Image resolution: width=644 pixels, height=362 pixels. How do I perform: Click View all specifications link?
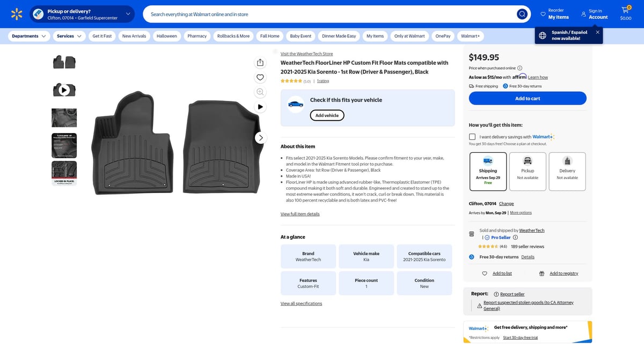point(301,304)
